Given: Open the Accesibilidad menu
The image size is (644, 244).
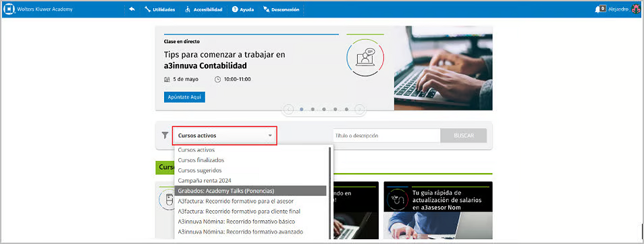Looking at the screenshot, I should pos(203,9).
